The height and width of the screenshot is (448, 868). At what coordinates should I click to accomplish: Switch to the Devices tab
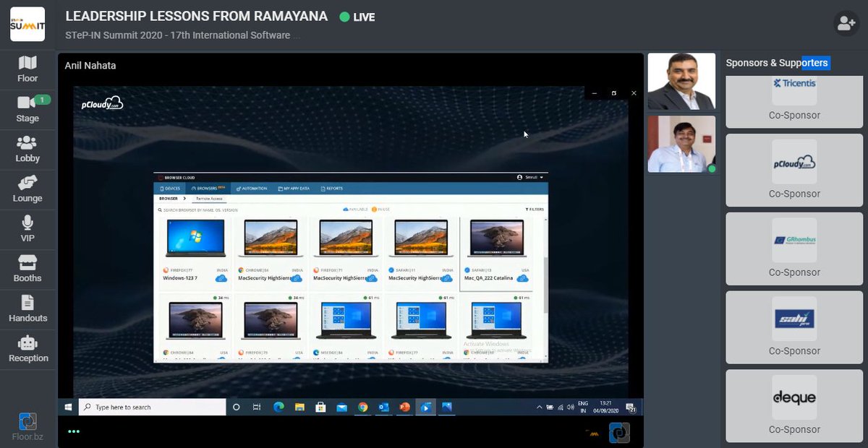pyautogui.click(x=169, y=188)
